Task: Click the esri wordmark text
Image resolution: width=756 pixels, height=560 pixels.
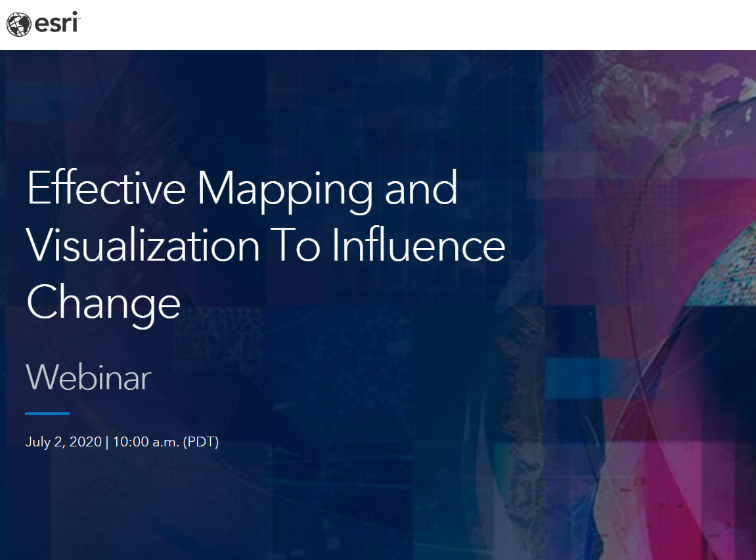Action: 56,24
